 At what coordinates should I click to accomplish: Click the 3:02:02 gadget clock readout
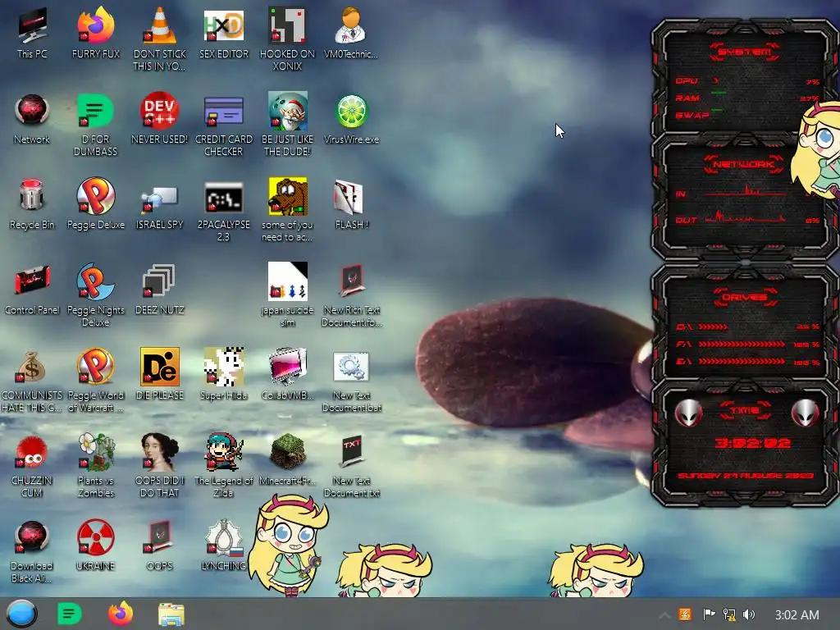(752, 443)
